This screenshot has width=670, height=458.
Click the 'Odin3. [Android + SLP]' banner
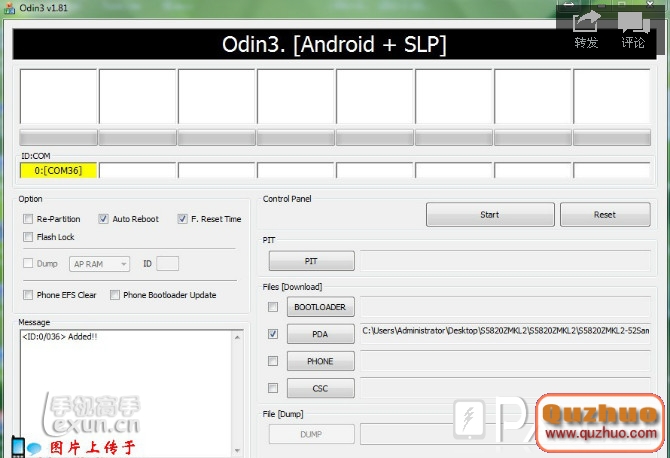coord(334,44)
